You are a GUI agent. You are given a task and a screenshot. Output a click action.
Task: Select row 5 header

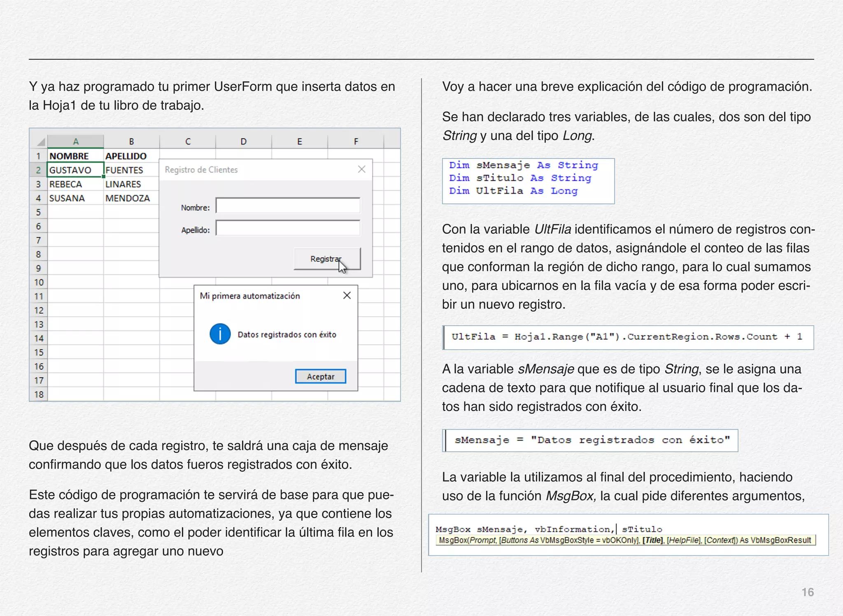[39, 212]
